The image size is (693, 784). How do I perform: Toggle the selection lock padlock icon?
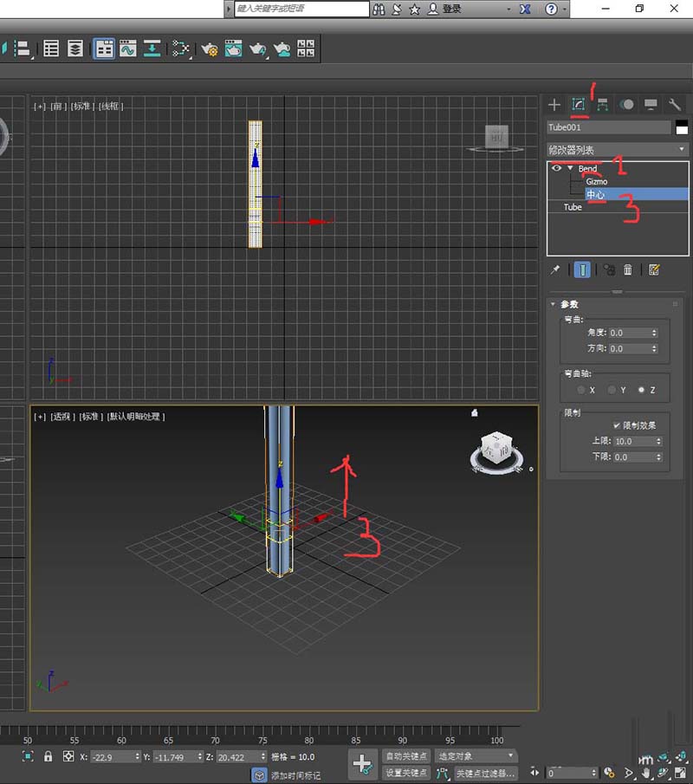tap(48, 756)
